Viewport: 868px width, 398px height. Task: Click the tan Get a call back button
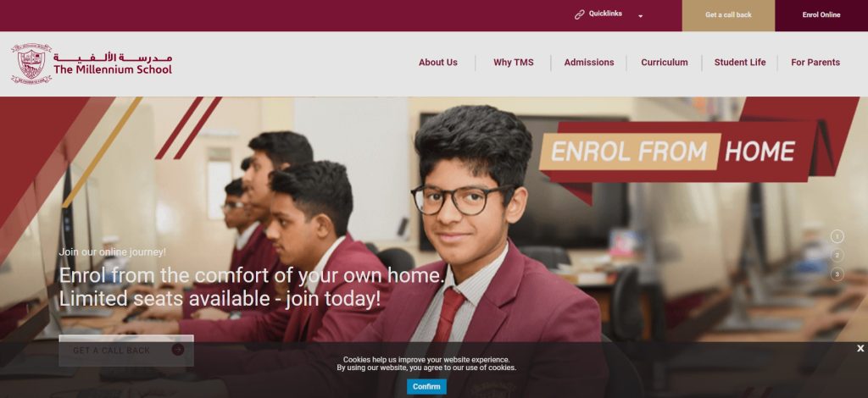(728, 15)
